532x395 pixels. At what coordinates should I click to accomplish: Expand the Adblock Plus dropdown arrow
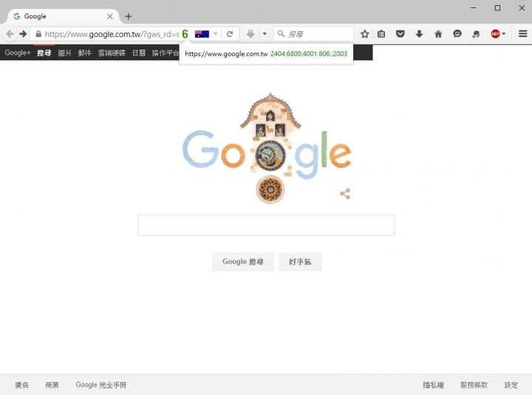pos(504,34)
